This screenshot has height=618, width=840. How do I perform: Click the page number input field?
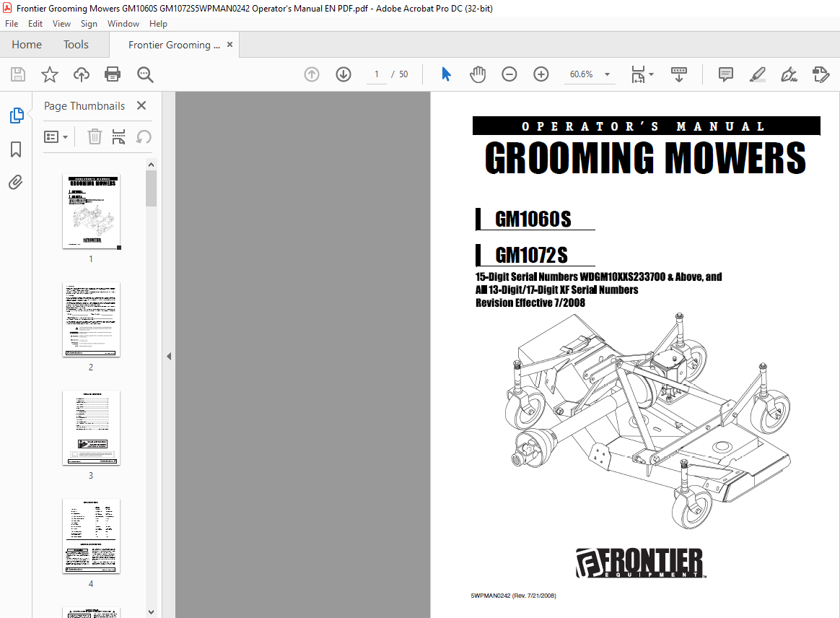[x=377, y=74]
